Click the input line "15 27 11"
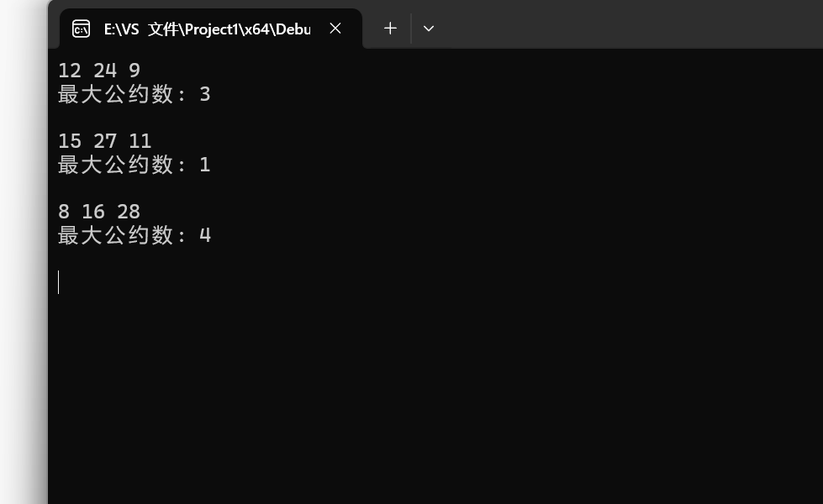Screen dimensions: 823x504 pyautogui.click(x=104, y=141)
